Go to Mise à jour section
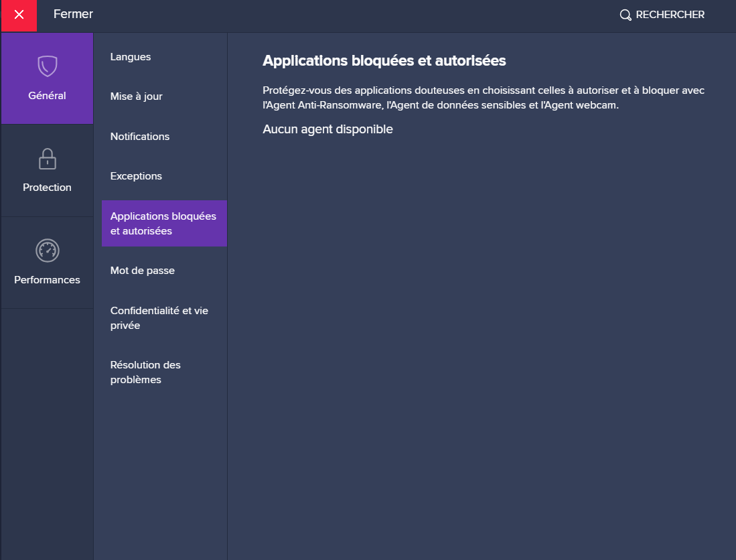736x560 pixels. click(x=137, y=96)
